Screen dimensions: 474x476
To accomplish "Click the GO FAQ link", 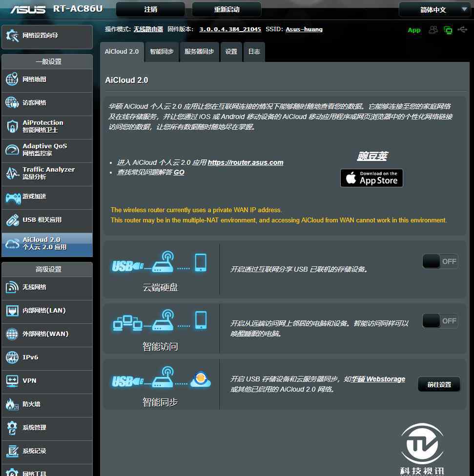I will click(x=179, y=173).
